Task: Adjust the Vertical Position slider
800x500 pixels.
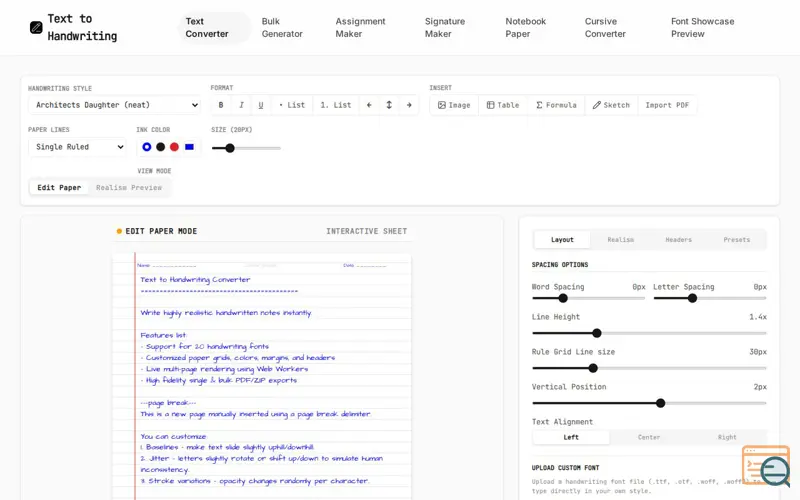Action: (649, 403)
